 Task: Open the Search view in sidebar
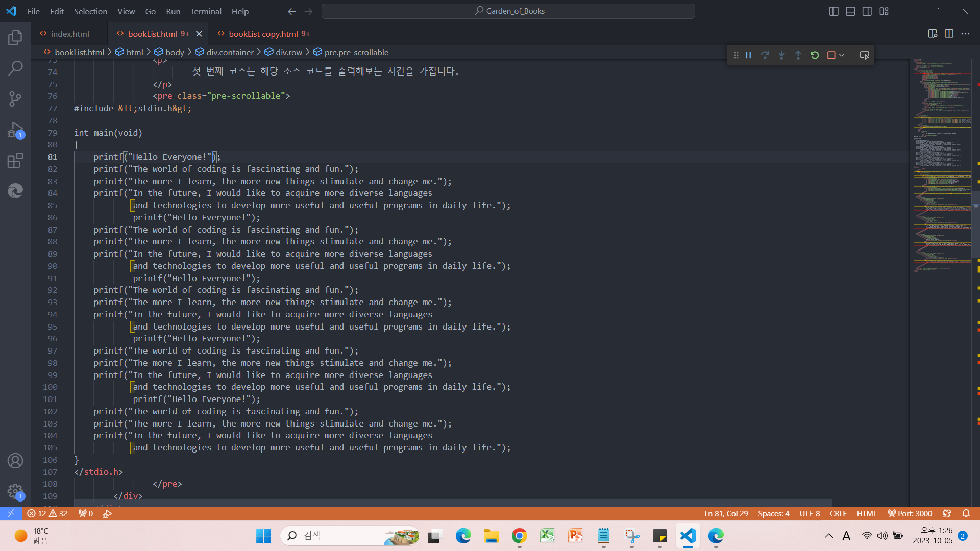(15, 68)
